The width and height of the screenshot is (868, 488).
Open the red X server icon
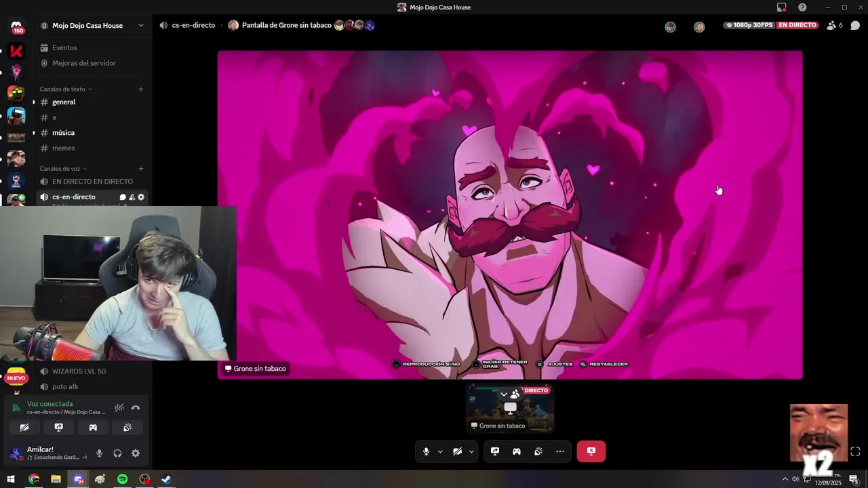coord(17,50)
